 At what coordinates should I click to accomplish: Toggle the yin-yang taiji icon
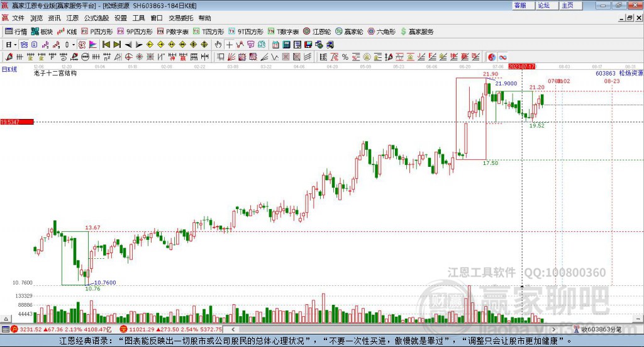492,57
